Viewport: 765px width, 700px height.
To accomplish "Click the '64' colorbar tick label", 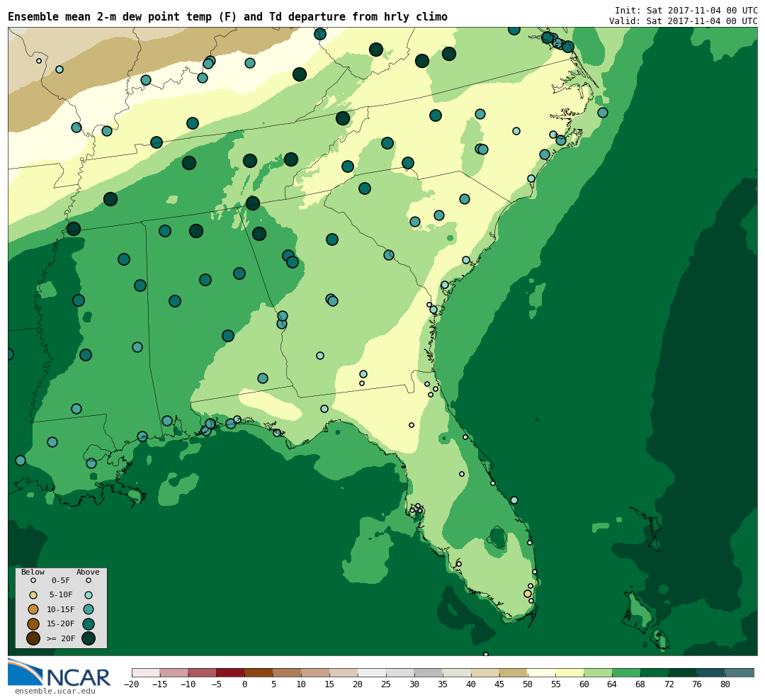I will (612, 684).
